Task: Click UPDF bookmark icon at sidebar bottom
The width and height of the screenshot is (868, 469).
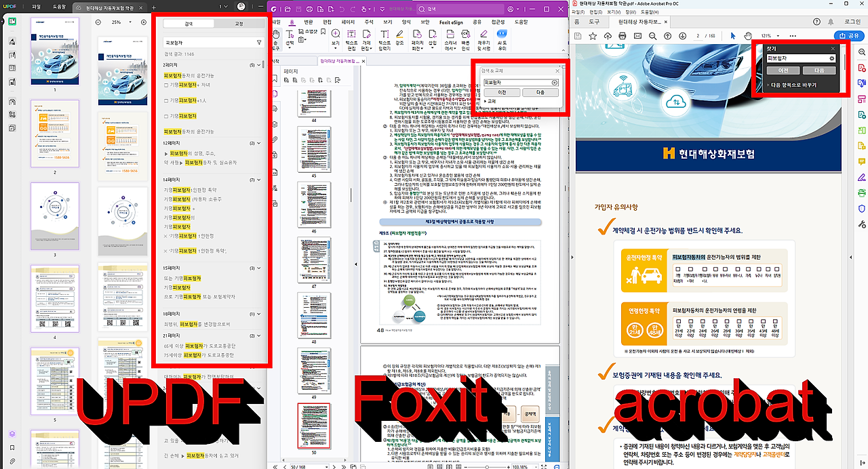Action: [x=12, y=447]
